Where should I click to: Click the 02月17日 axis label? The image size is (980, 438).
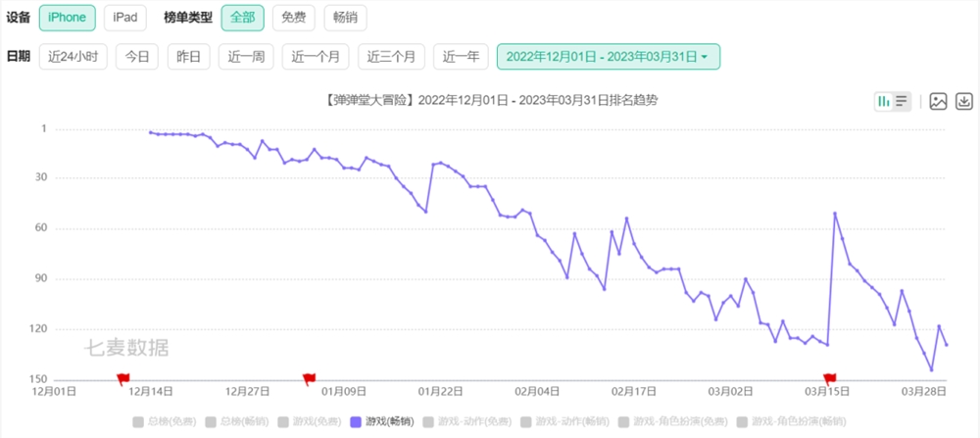pos(634,392)
